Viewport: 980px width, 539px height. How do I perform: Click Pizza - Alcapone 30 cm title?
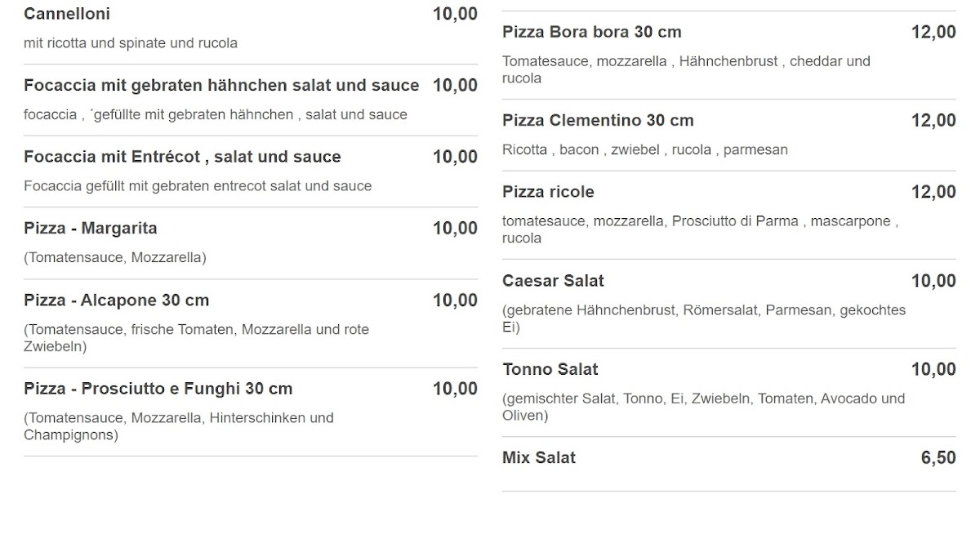[117, 301]
